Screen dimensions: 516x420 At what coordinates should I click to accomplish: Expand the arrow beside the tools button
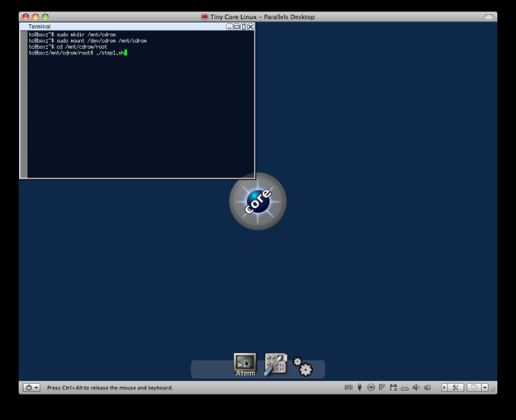(x=444, y=388)
